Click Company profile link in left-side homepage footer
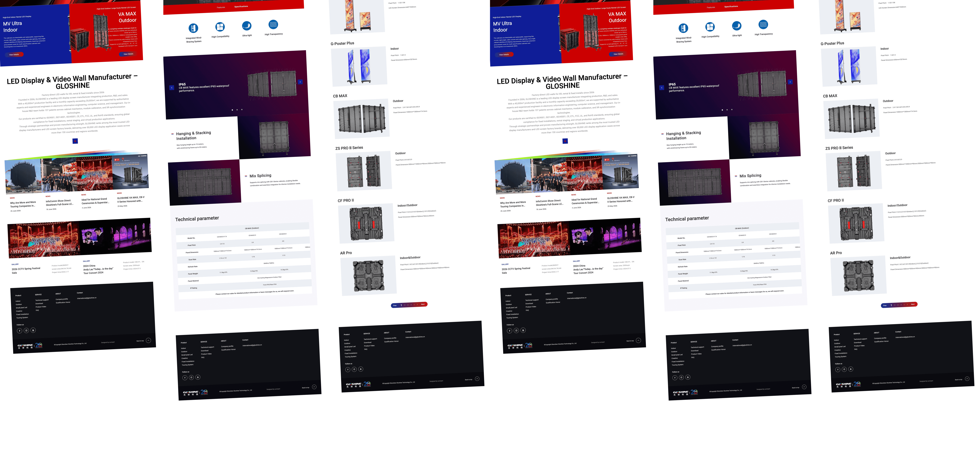Image resolution: width=980 pixels, height=459 pixels. (x=62, y=299)
